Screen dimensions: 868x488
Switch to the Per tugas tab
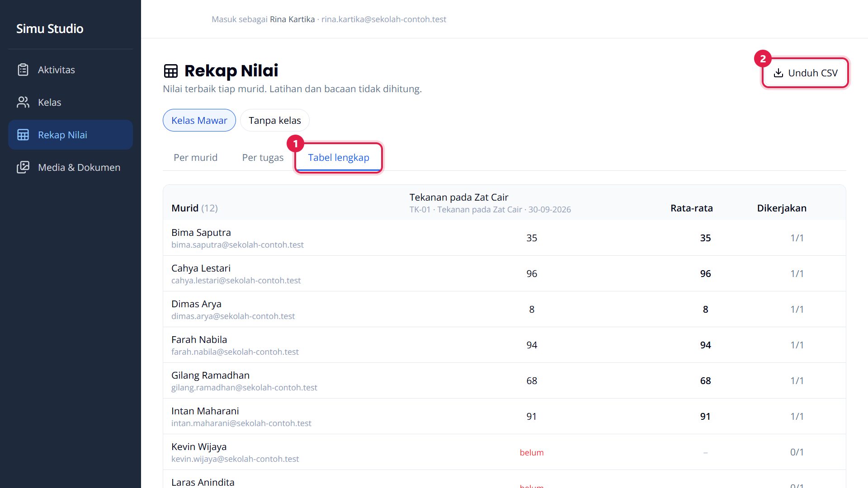(263, 157)
